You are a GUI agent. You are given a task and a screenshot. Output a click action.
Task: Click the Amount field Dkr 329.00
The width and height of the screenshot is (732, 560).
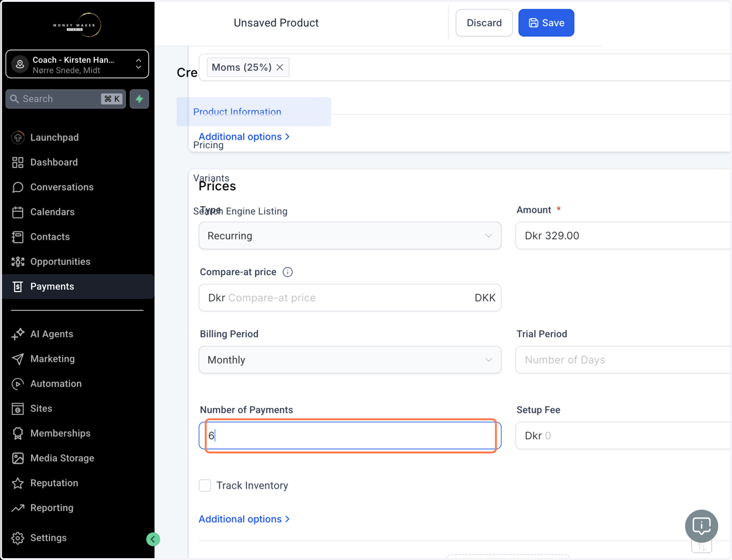pyautogui.click(x=623, y=235)
